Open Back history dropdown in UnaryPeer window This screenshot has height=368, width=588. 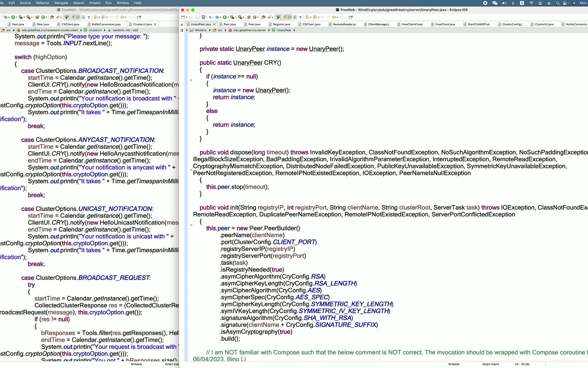pos(338,17)
